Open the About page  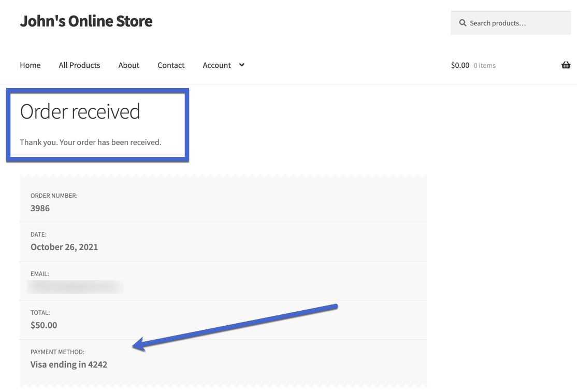[x=129, y=65]
